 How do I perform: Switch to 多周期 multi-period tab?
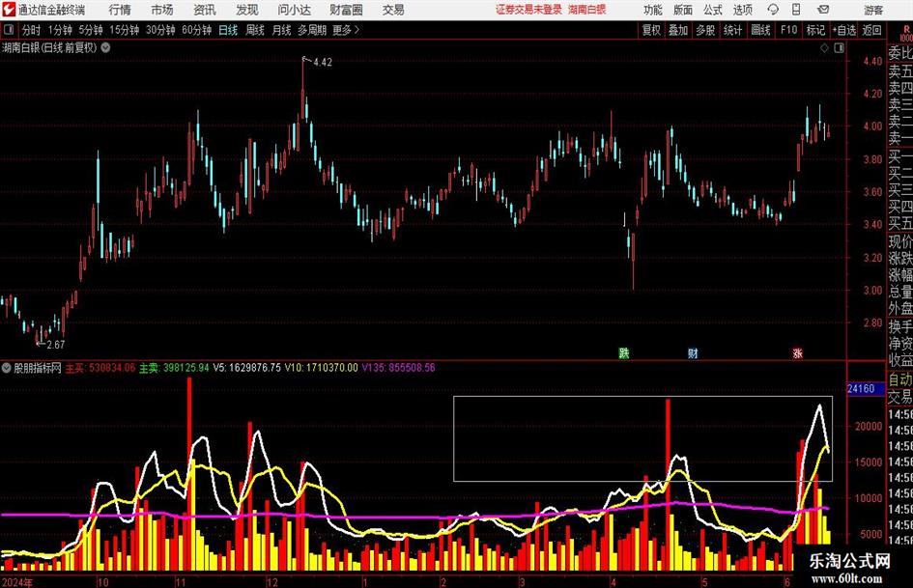(312, 30)
